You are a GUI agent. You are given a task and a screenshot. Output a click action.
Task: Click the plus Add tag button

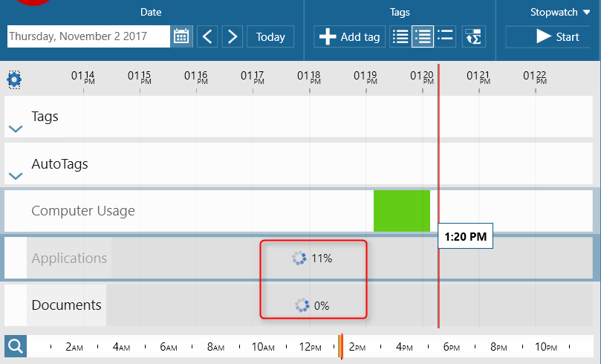349,36
